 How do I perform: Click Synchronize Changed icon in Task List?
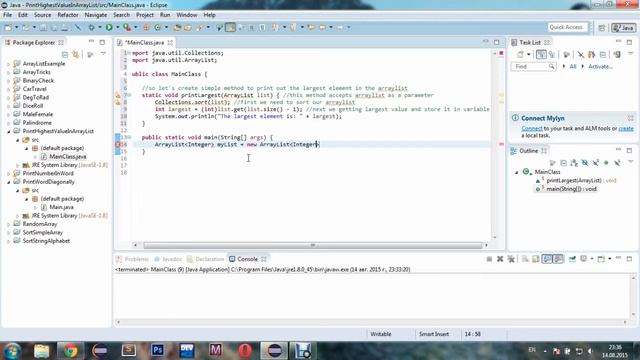coord(617,54)
